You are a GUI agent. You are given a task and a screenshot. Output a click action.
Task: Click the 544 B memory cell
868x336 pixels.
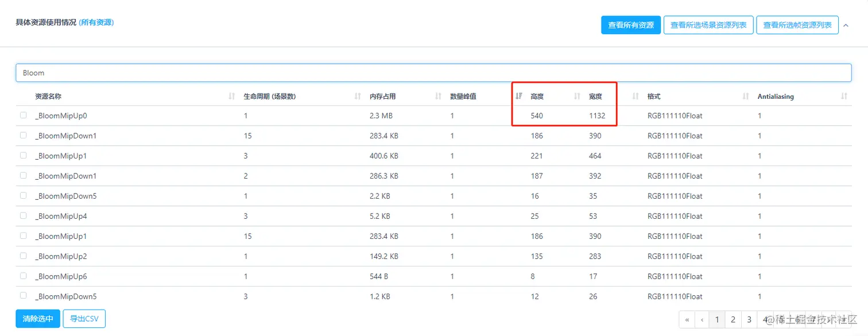pos(379,276)
